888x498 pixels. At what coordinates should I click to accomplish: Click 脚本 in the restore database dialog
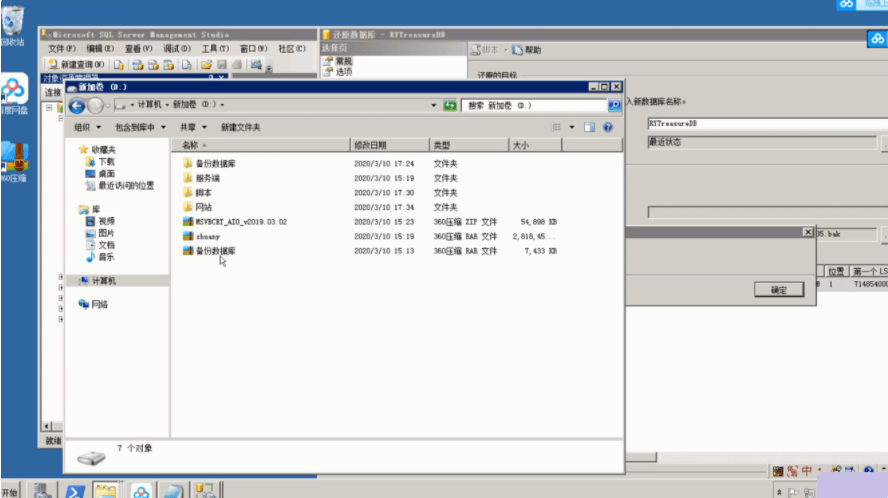click(485, 50)
